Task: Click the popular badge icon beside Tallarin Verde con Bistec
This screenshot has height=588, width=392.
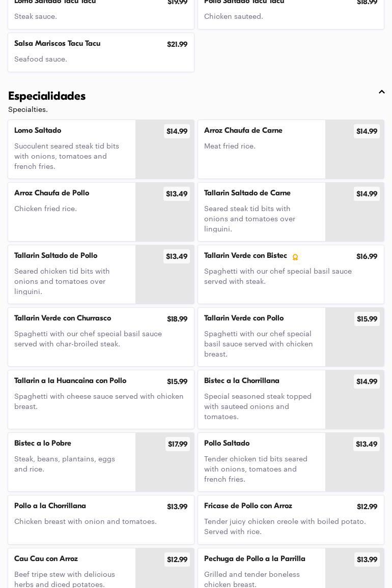Action: click(x=295, y=257)
